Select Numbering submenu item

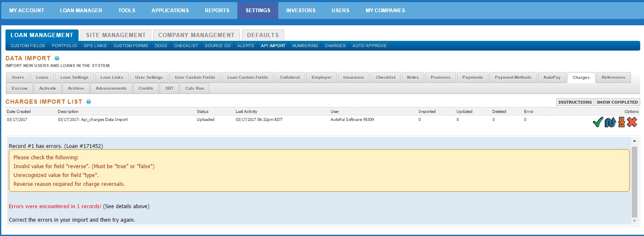click(305, 46)
